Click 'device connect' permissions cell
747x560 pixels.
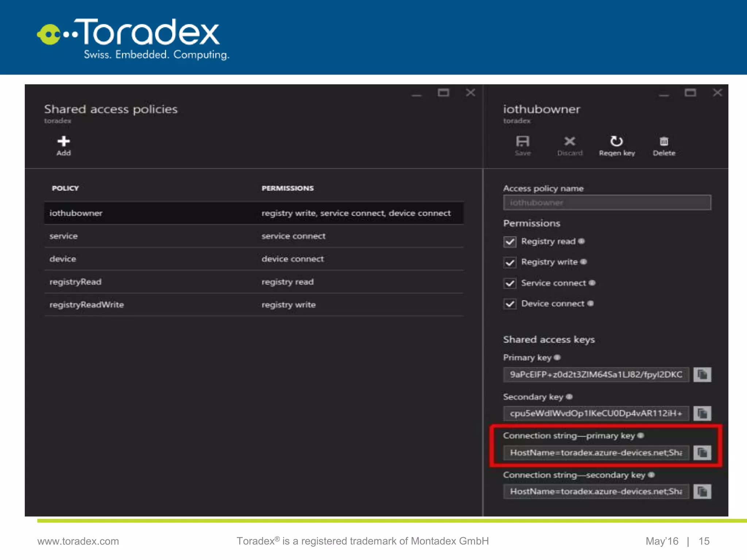click(293, 259)
